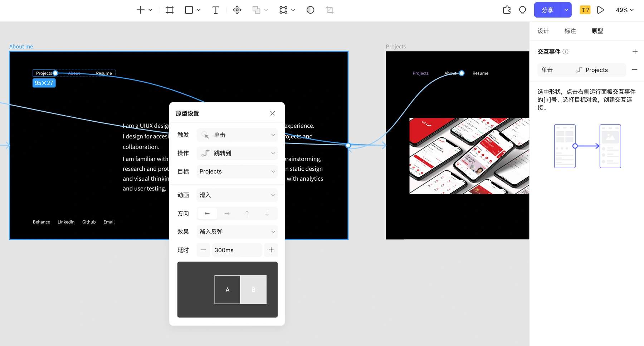Switch to the 原型 tab
644x346 pixels.
click(597, 31)
